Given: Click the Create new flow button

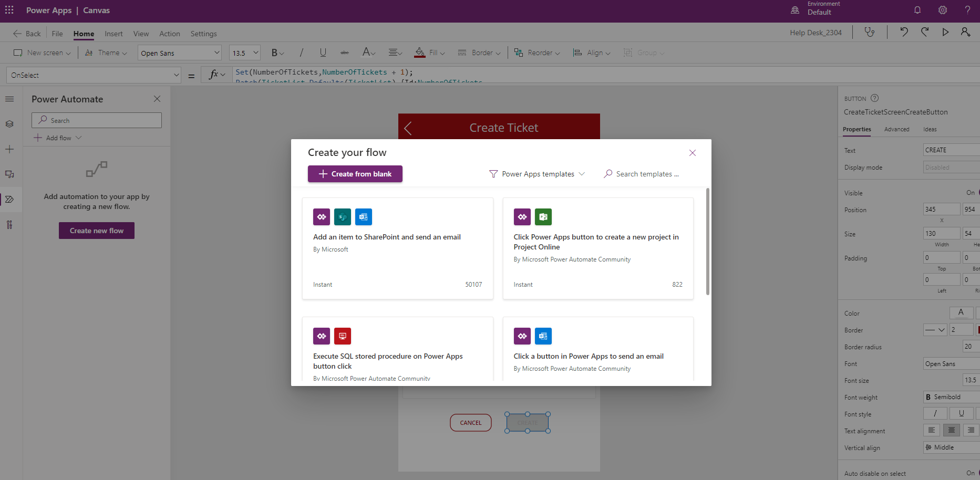Looking at the screenshot, I should point(96,230).
